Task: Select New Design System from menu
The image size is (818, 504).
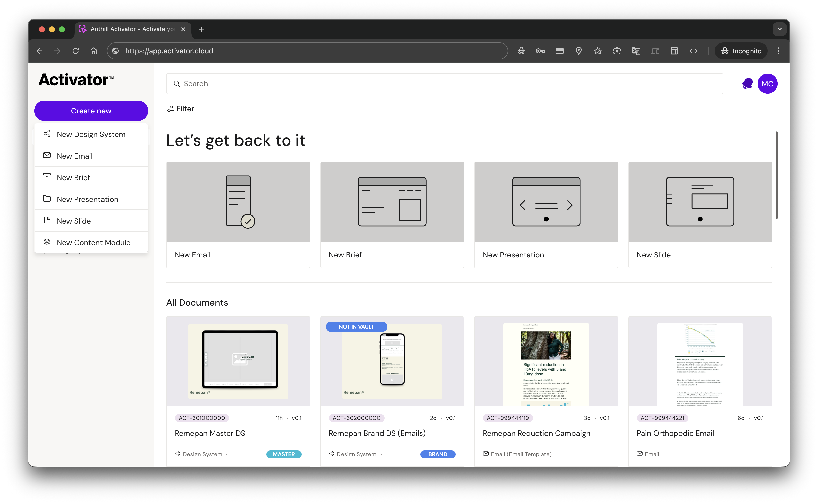Action: tap(91, 134)
